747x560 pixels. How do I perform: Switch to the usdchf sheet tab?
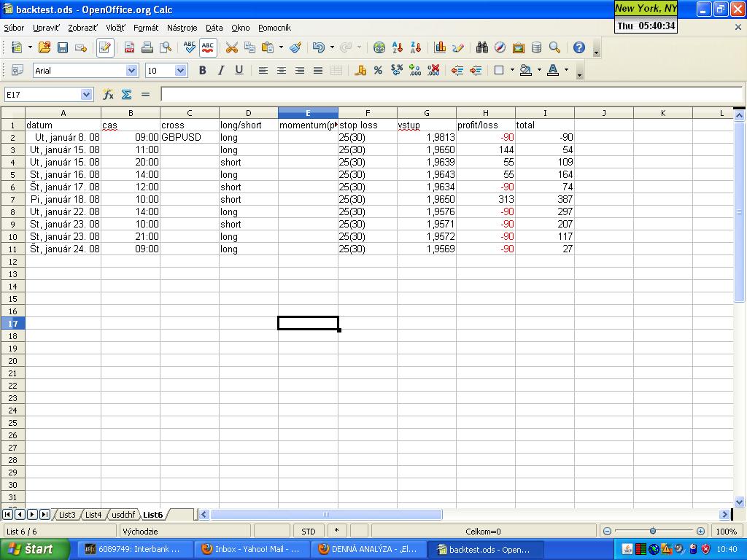123,515
